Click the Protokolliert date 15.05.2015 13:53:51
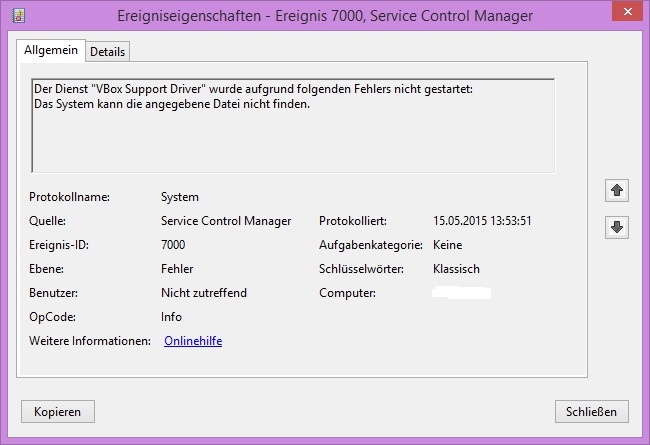This screenshot has height=445, width=650. point(482,221)
